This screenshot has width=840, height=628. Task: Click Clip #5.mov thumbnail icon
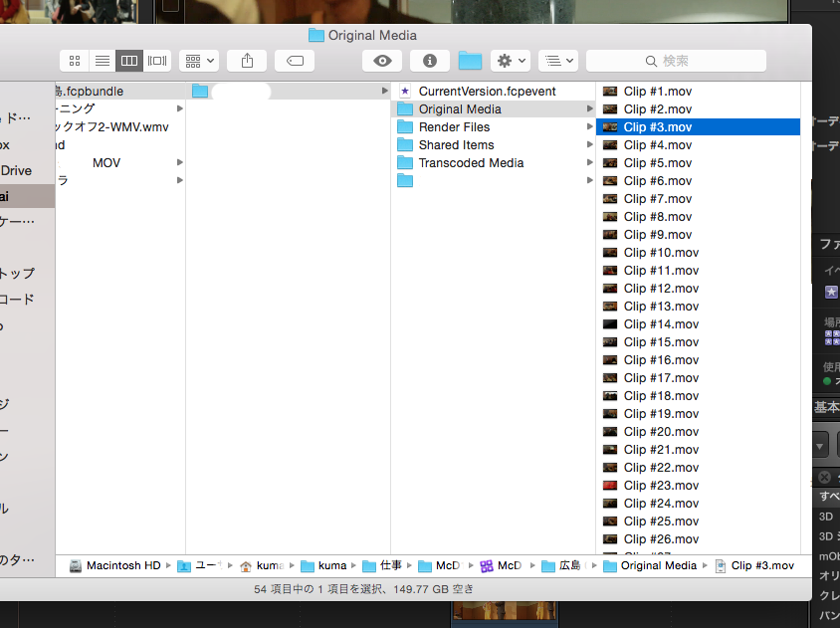point(610,163)
